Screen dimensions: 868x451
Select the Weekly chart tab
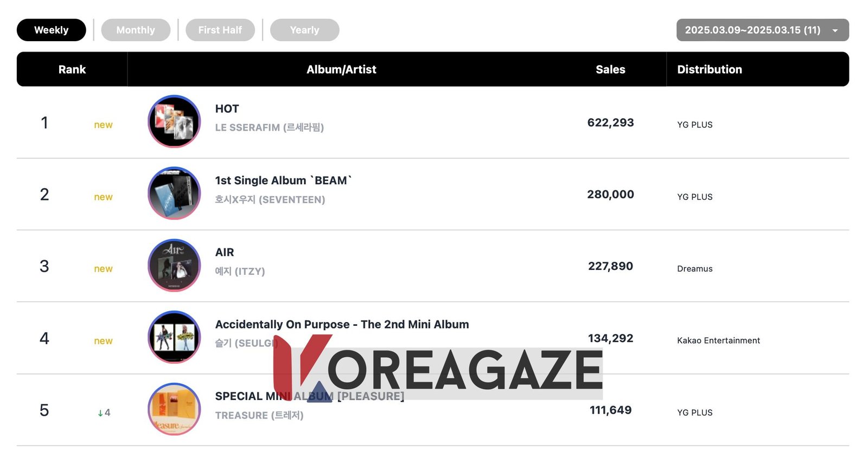[x=52, y=30]
